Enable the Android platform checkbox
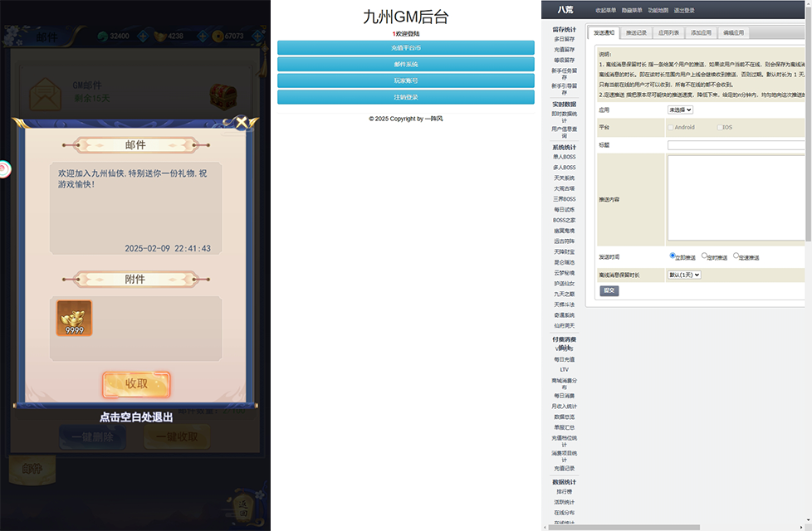Viewport: 812px width, 531px height. point(670,127)
